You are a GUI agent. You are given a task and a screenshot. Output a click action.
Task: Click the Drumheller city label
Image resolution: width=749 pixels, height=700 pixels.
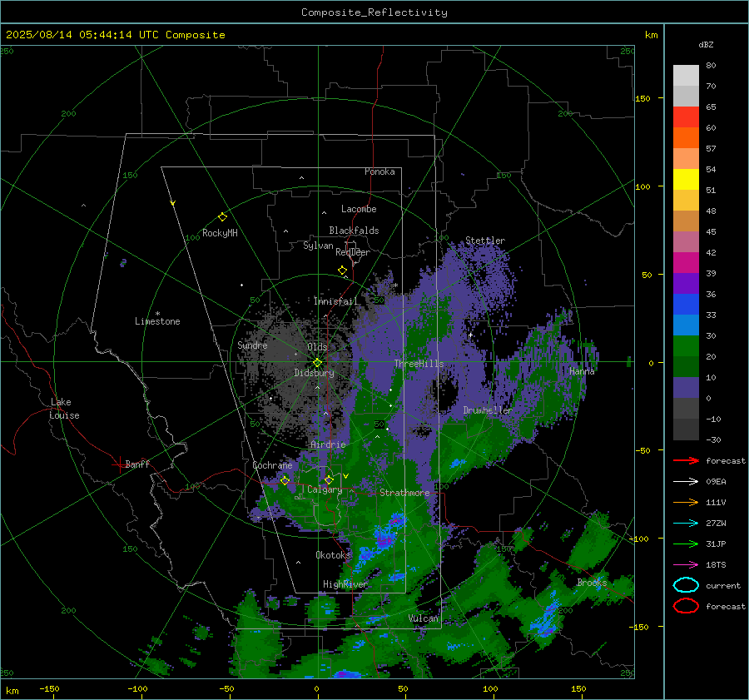[x=488, y=410]
